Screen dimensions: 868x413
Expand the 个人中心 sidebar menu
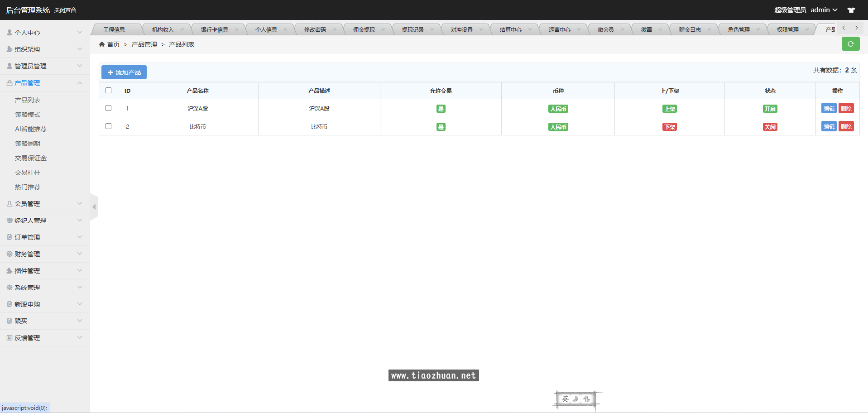45,33
